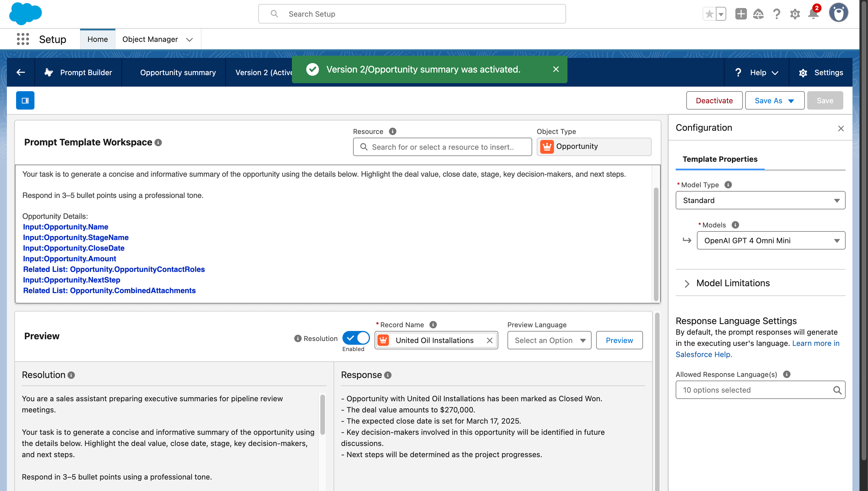Show info for Record Name field
The width and height of the screenshot is (868, 491).
click(433, 325)
